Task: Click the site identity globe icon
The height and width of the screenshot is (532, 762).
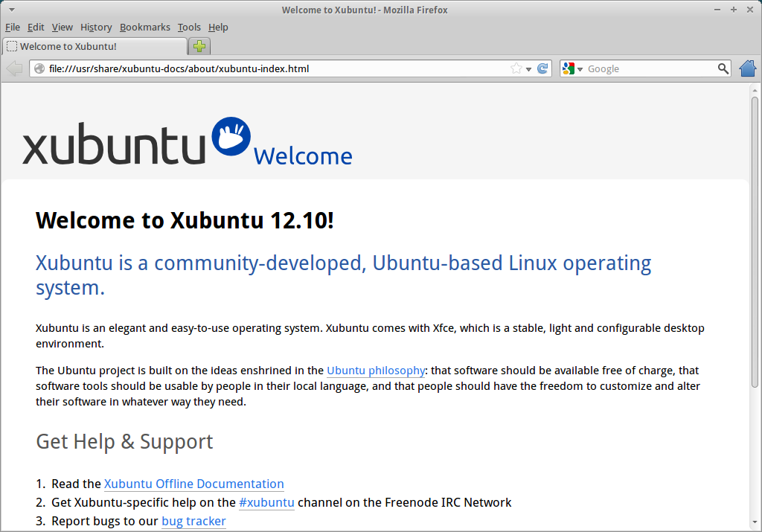Action: (40, 68)
